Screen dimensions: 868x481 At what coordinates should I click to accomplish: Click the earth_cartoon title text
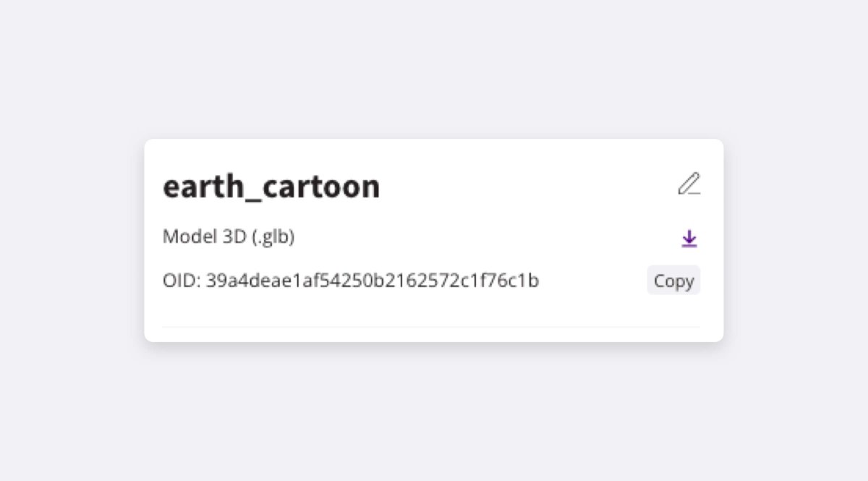point(271,186)
